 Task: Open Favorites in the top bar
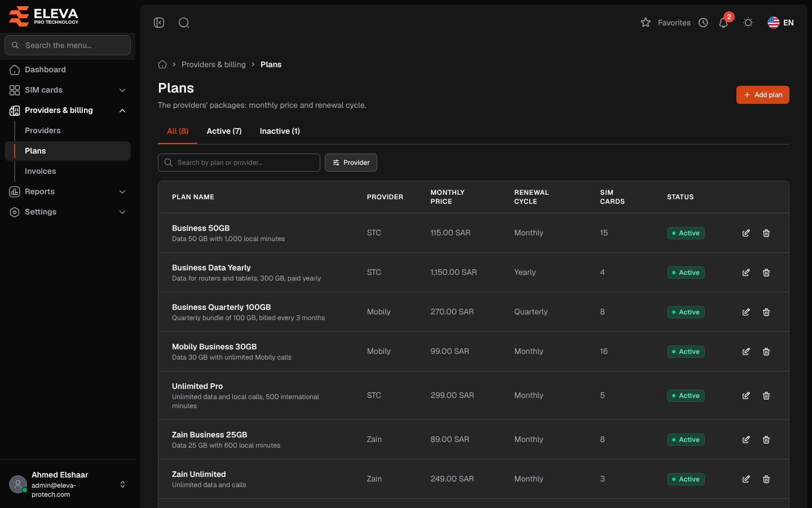(666, 23)
